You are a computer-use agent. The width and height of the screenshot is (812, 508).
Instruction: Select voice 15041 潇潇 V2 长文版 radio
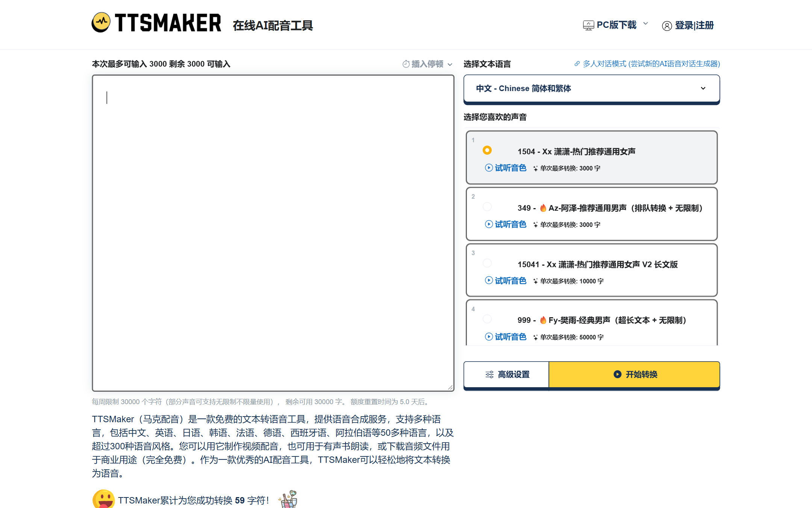[487, 263]
